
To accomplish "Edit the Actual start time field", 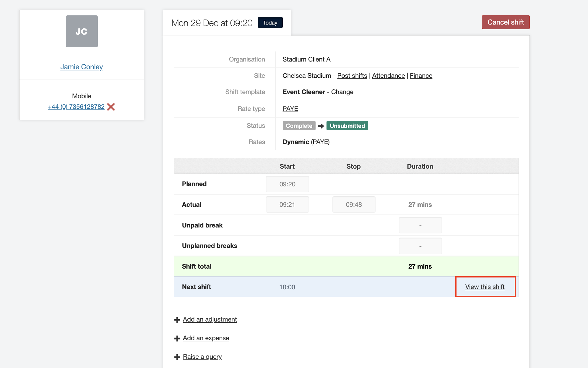I will (x=287, y=205).
